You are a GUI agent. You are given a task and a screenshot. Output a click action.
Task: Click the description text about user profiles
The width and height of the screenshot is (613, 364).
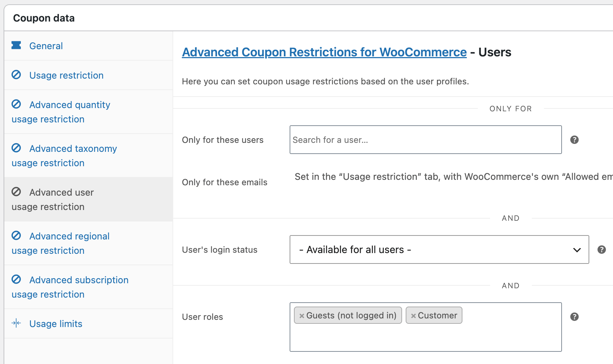click(x=325, y=81)
